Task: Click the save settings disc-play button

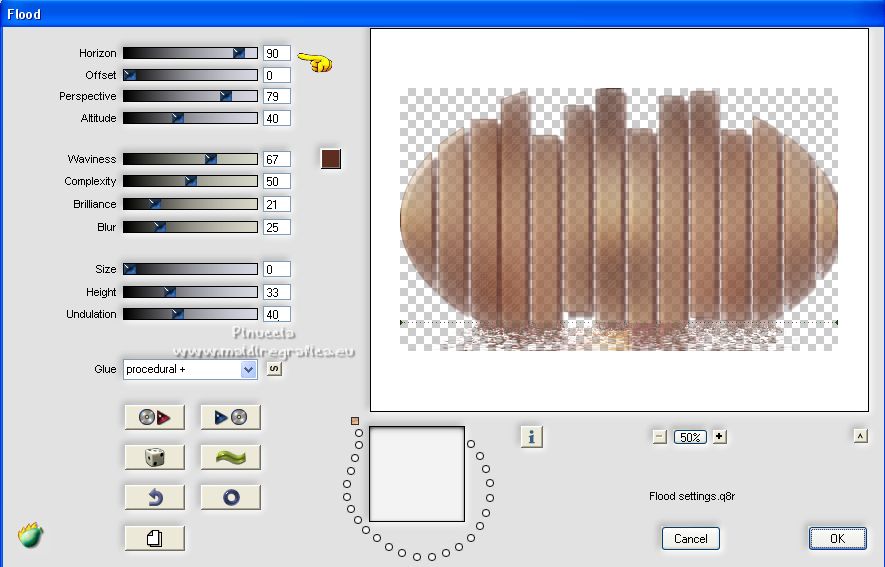Action: (155, 417)
